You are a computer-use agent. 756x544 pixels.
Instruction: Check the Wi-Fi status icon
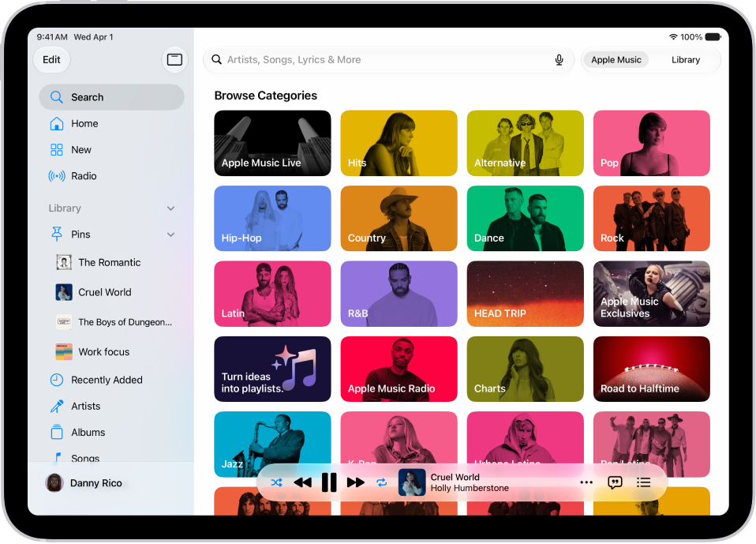click(x=673, y=37)
